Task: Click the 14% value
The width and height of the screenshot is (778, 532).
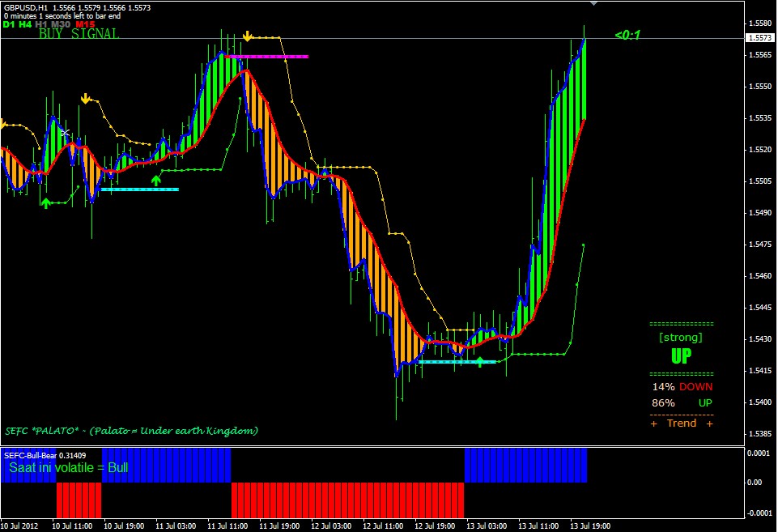Action: click(663, 386)
